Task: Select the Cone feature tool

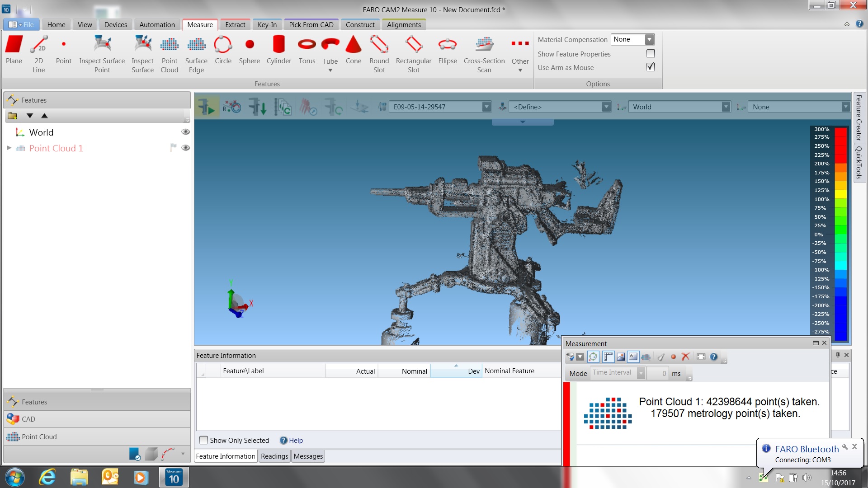Action: tap(354, 50)
